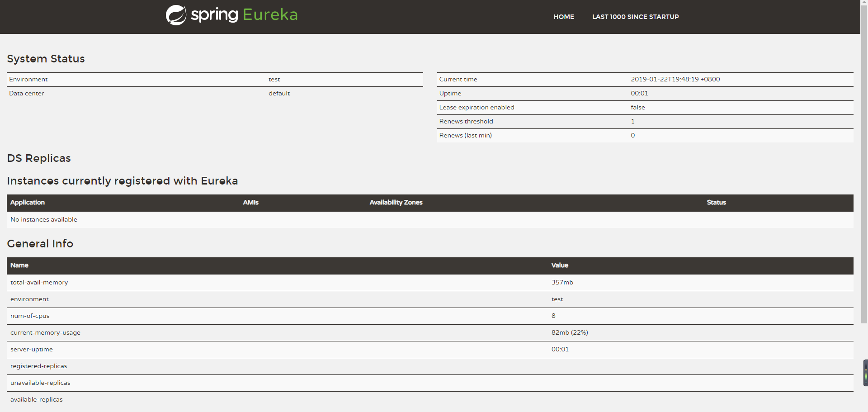Select the 357mb memory value
868x412 pixels.
pos(562,282)
